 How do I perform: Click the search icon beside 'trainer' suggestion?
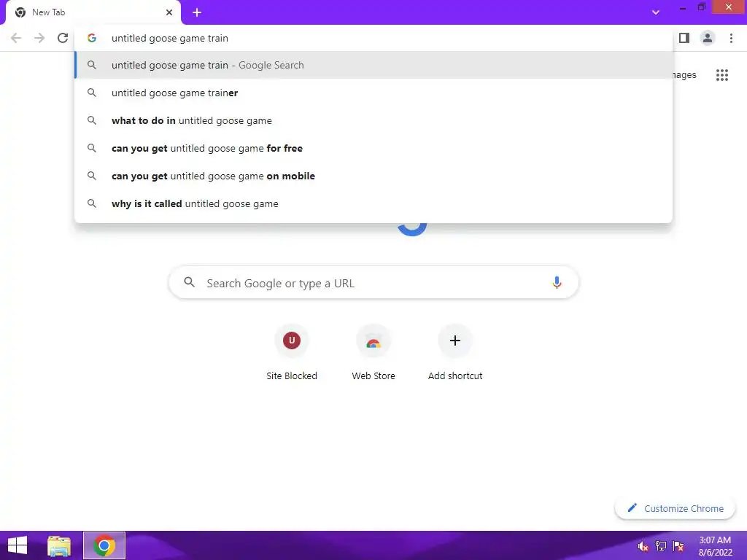click(92, 93)
